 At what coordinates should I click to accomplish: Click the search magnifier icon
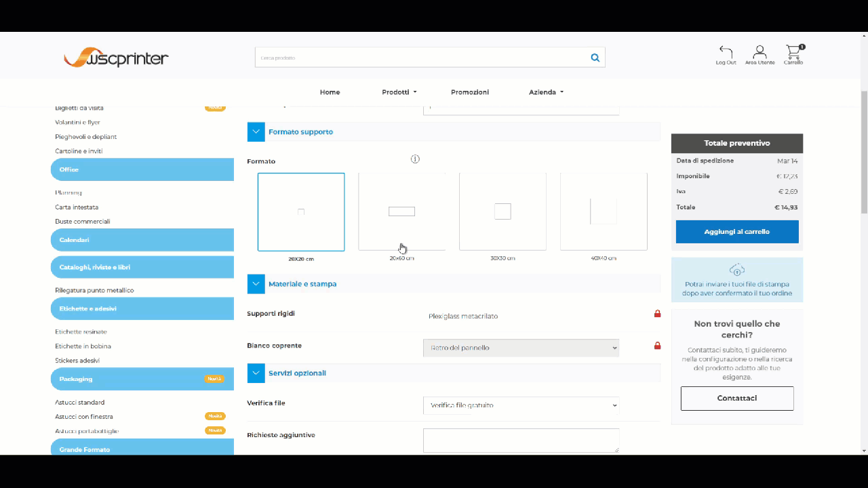point(595,58)
